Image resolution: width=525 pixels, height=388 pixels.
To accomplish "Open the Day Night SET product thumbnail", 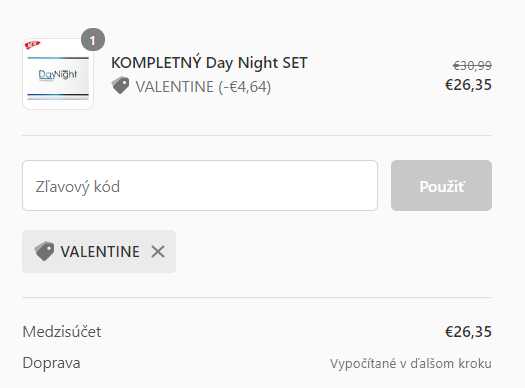I will click(58, 74).
